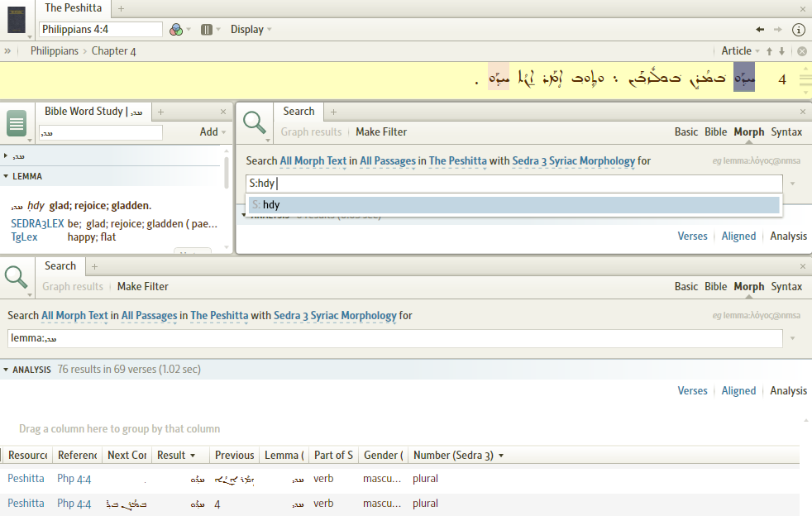Go forward using the right arrow icon
The image size is (812, 516).
click(x=778, y=30)
